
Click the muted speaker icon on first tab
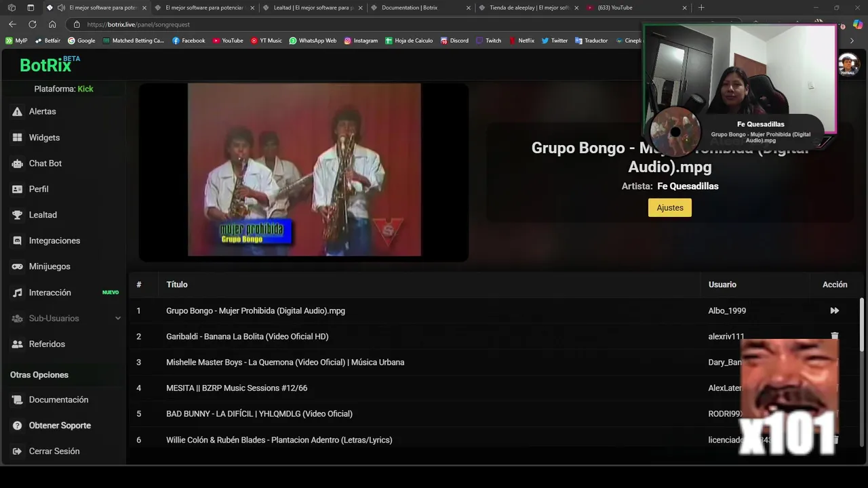pos(61,7)
